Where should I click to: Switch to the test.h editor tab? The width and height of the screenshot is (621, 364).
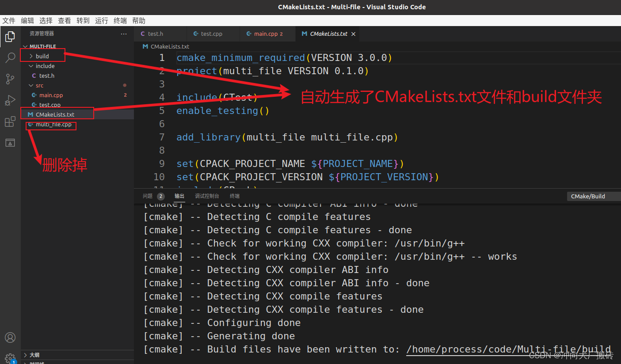160,34
